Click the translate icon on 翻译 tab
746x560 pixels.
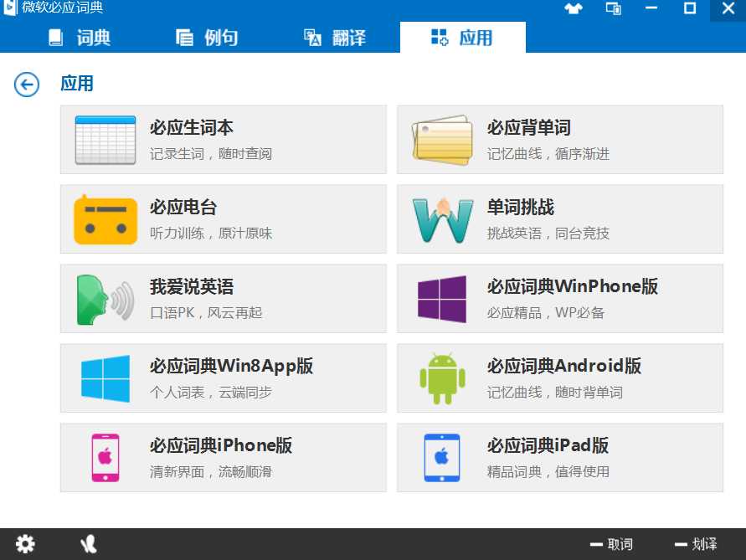312,38
